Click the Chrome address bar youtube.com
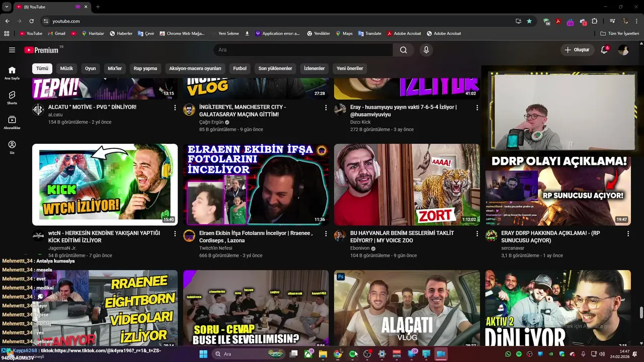This screenshot has width=644, height=362. pyautogui.click(x=66, y=21)
